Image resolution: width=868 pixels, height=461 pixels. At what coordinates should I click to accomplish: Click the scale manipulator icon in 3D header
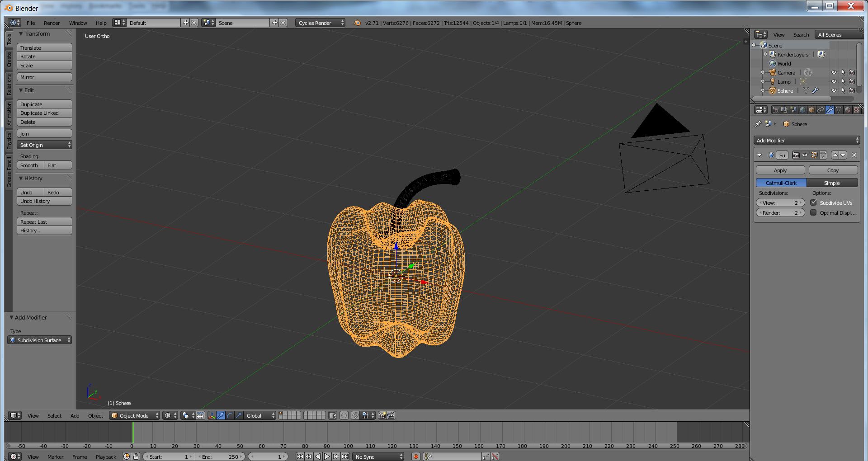(239, 415)
